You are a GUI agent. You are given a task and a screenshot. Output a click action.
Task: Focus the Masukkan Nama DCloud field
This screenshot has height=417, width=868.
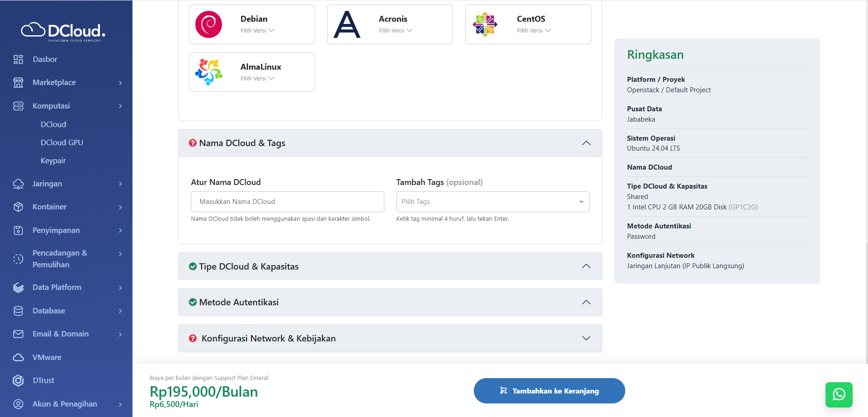(x=287, y=202)
